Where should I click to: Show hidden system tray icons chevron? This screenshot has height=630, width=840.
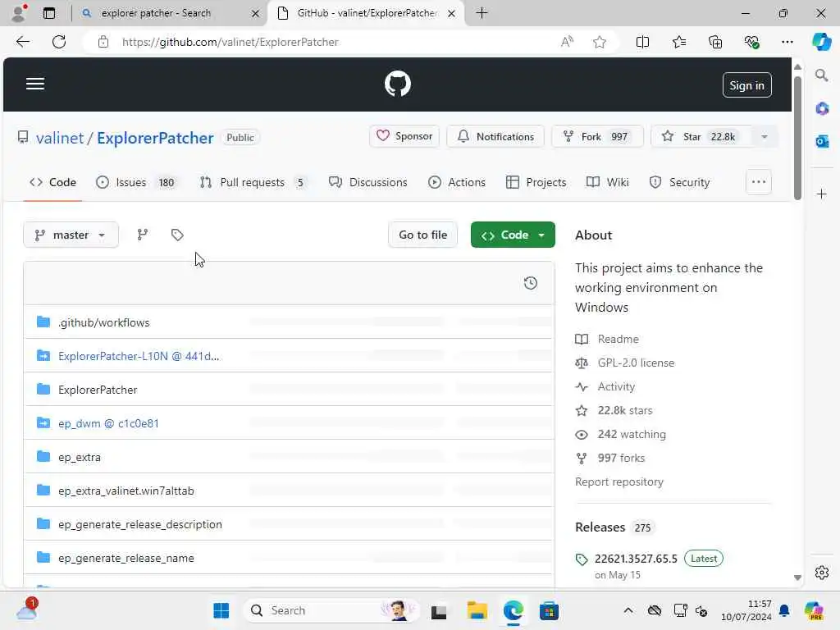coord(628,610)
